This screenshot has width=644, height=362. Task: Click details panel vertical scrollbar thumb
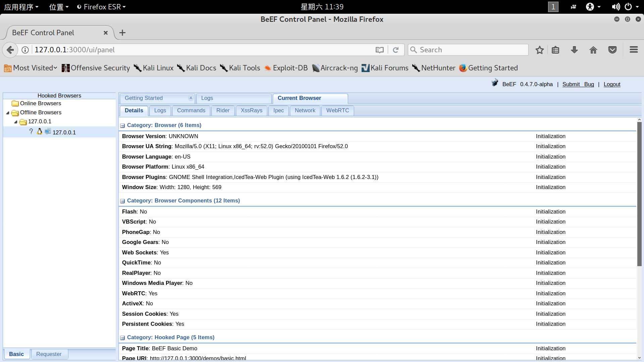coord(639,194)
